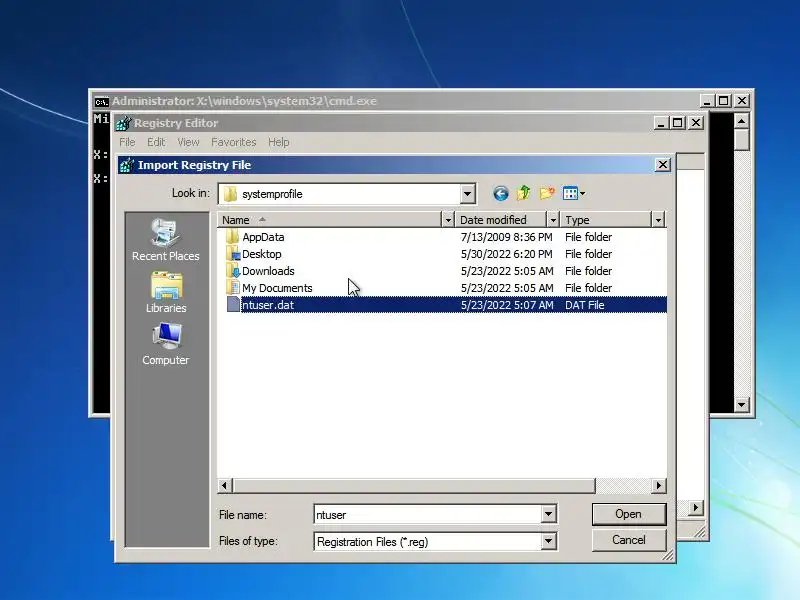Viewport: 800px width, 600px height.
Task: Select the AppData folder name
Action: click(263, 237)
